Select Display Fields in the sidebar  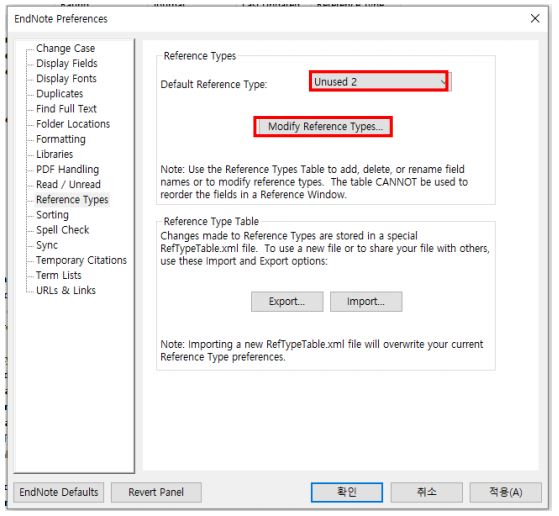pos(67,63)
